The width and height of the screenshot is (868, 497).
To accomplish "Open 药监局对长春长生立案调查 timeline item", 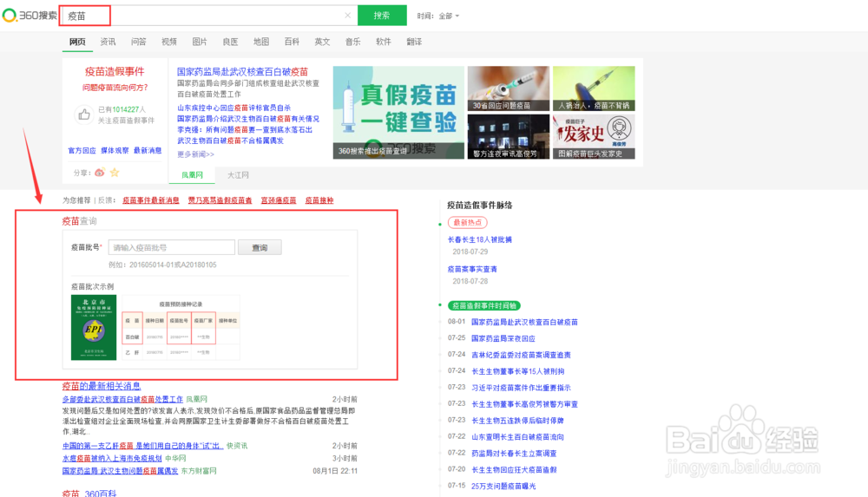I will pyautogui.click(x=514, y=454).
